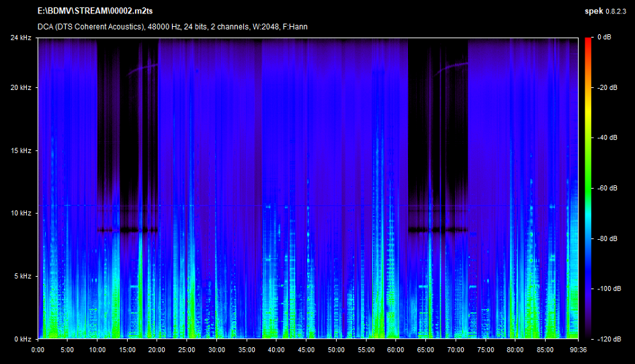Click the DCA codec information line
635x364 pixels.
(x=173, y=27)
